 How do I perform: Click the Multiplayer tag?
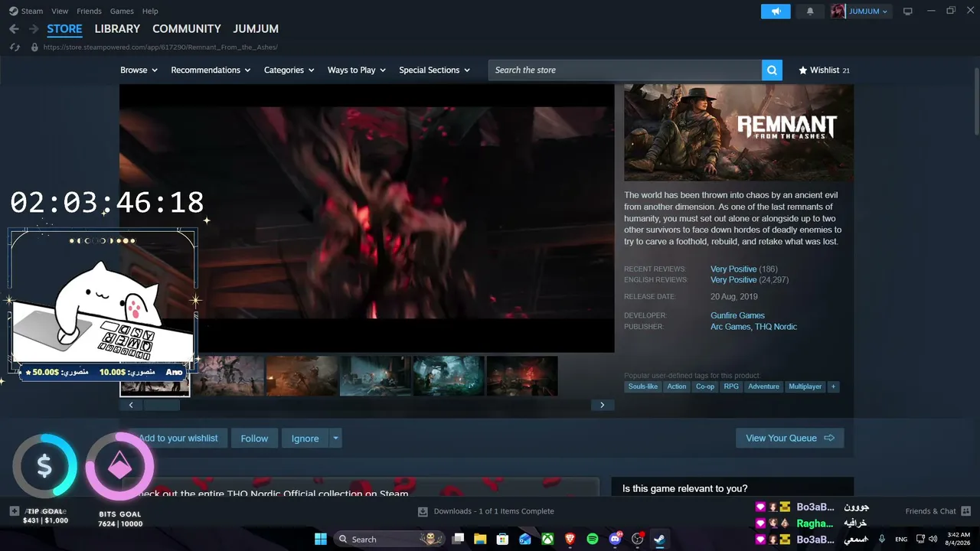pos(805,386)
